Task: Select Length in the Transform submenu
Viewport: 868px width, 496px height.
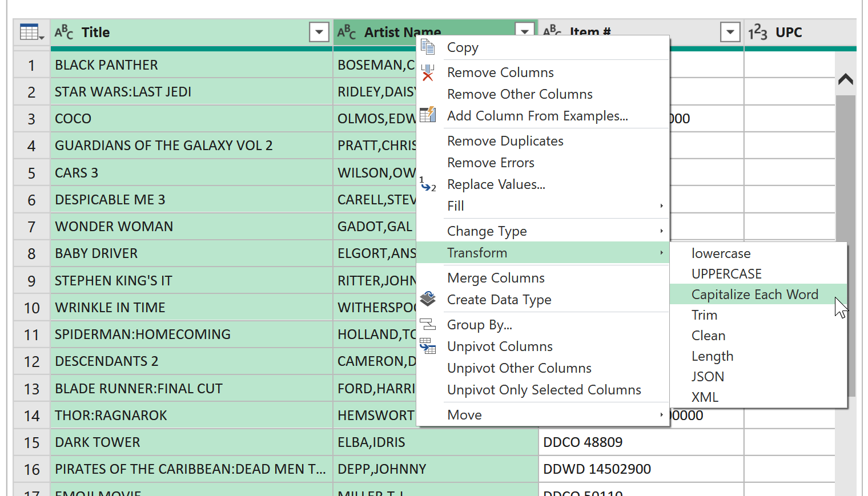Action: (758, 356)
